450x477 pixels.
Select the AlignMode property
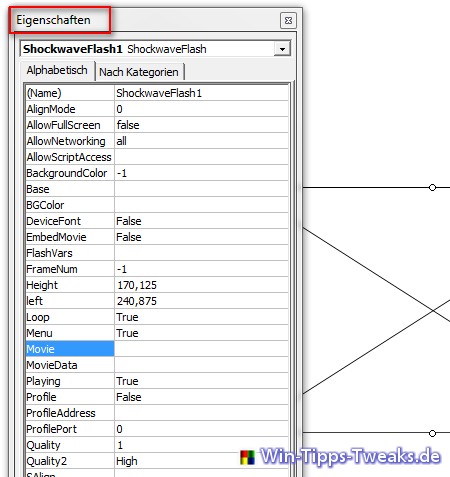point(70,109)
